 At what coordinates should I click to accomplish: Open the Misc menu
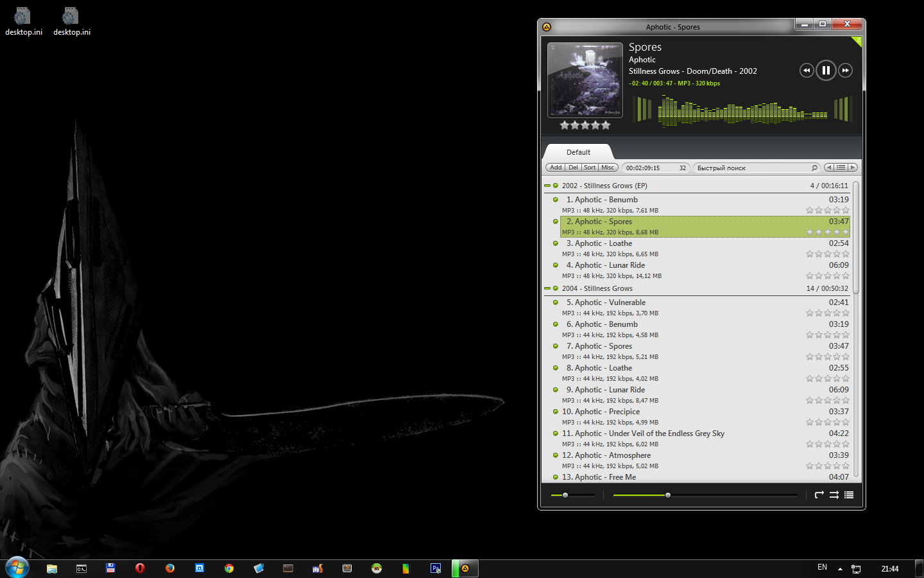608,168
